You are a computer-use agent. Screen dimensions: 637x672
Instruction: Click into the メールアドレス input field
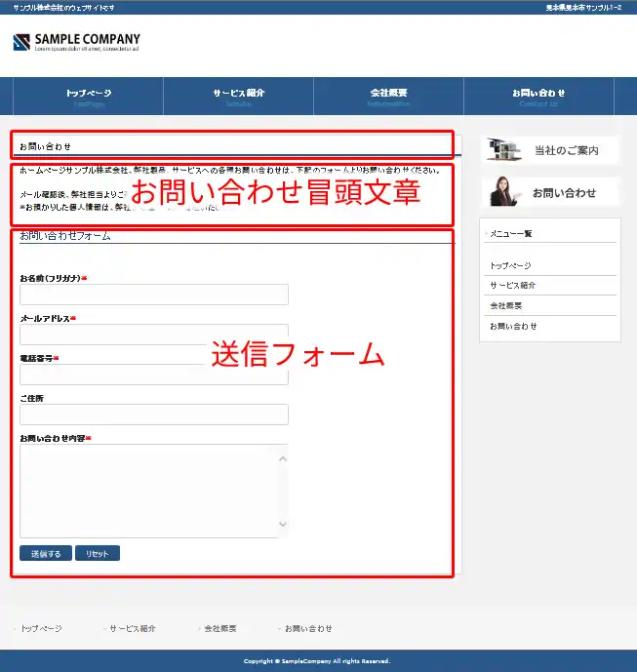(x=154, y=335)
